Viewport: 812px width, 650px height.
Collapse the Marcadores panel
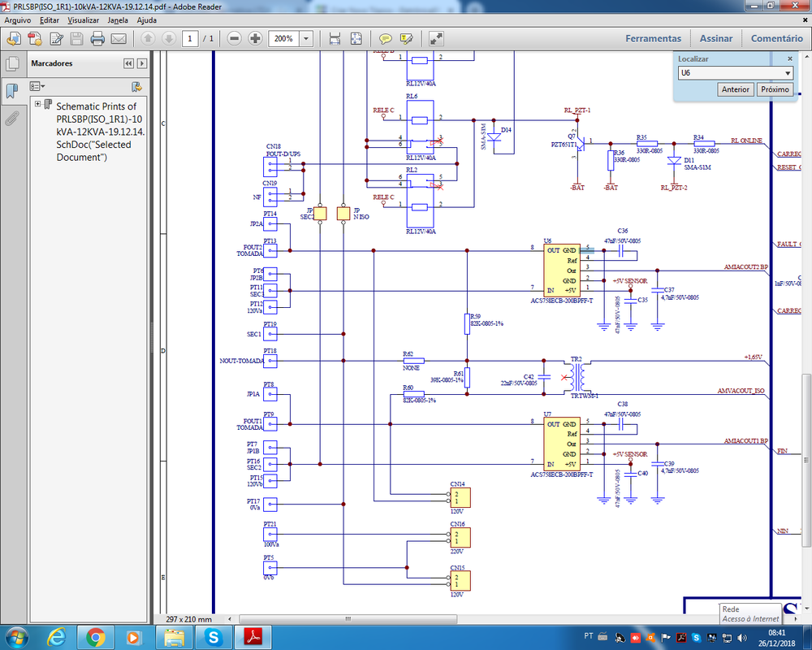128,63
